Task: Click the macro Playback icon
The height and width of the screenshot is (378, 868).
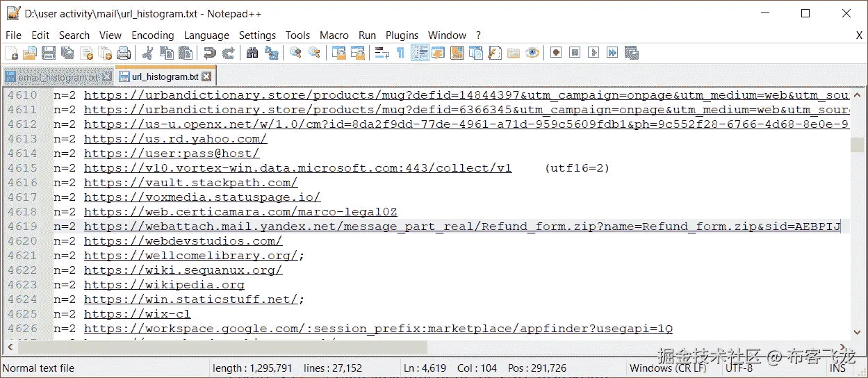Action: click(593, 53)
